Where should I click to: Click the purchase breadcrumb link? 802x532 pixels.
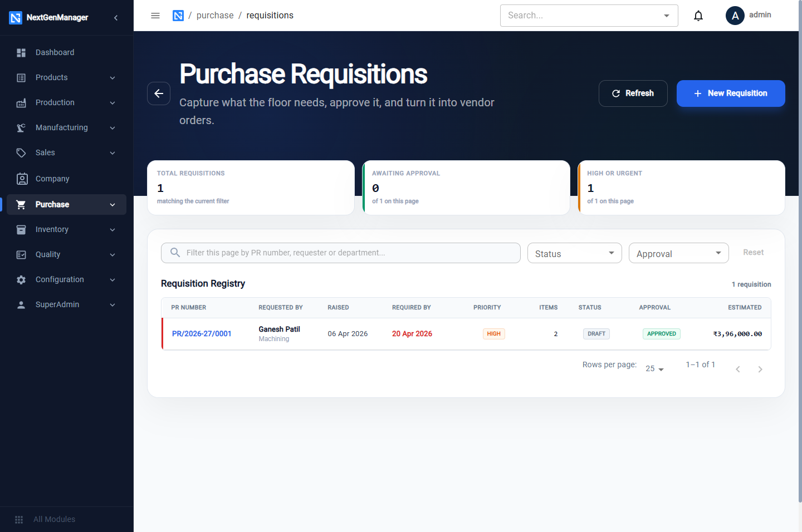[x=215, y=16]
